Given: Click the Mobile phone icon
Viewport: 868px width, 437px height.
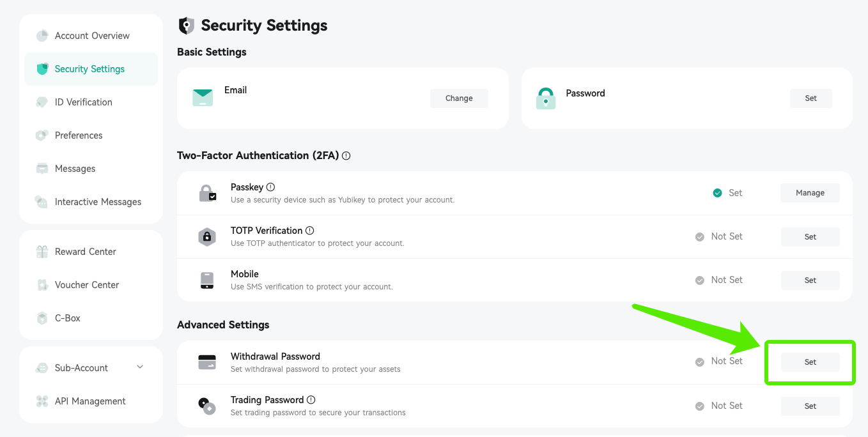Looking at the screenshot, I should 206,280.
